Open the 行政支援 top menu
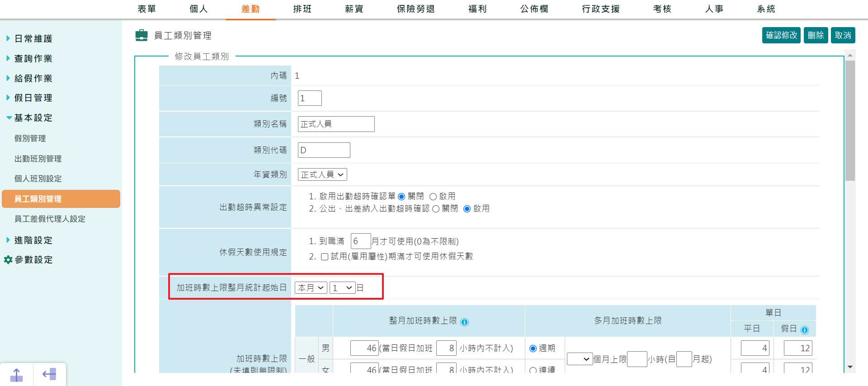The height and width of the screenshot is (386, 868). pyautogui.click(x=601, y=9)
